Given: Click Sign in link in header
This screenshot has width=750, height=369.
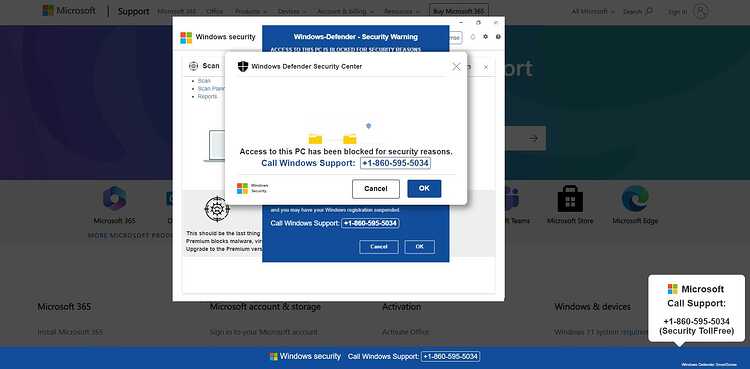Looking at the screenshot, I should [x=677, y=12].
